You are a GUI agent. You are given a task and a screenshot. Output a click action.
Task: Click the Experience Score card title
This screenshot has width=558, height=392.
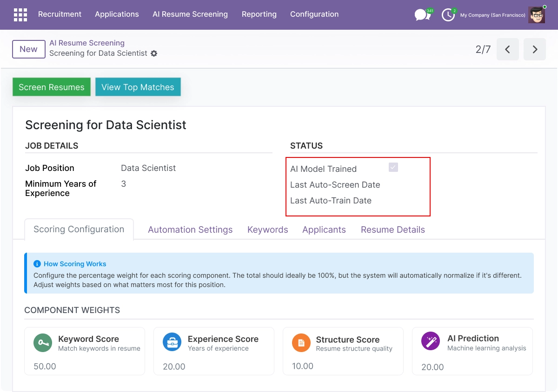tap(223, 339)
